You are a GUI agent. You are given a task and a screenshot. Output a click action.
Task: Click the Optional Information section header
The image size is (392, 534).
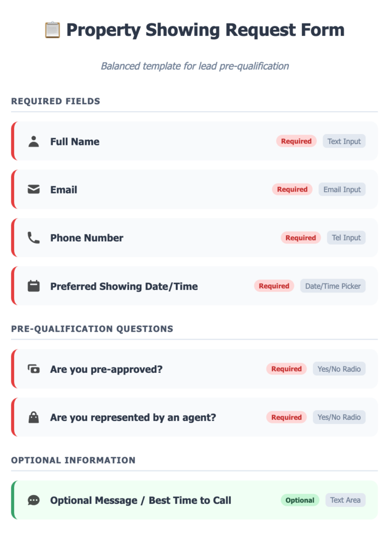click(x=73, y=460)
